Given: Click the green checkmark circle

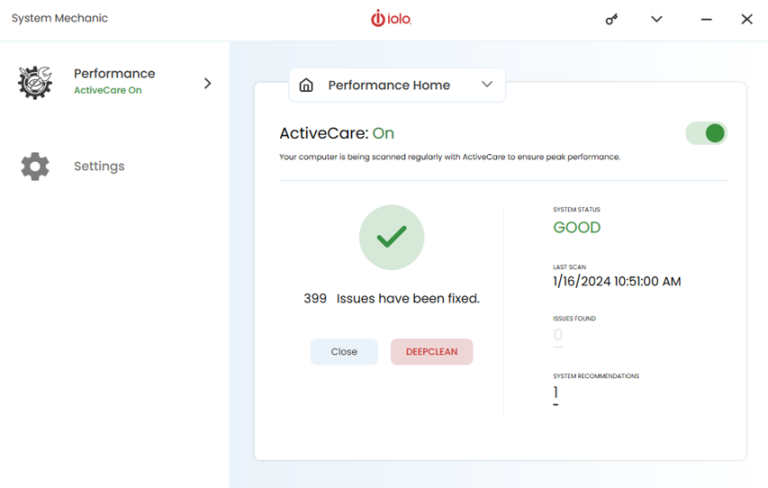Looking at the screenshot, I should coord(391,237).
